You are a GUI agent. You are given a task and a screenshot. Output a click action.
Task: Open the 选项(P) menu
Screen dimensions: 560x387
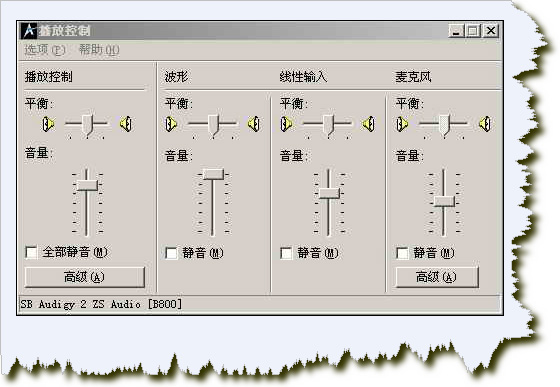pyautogui.click(x=45, y=50)
